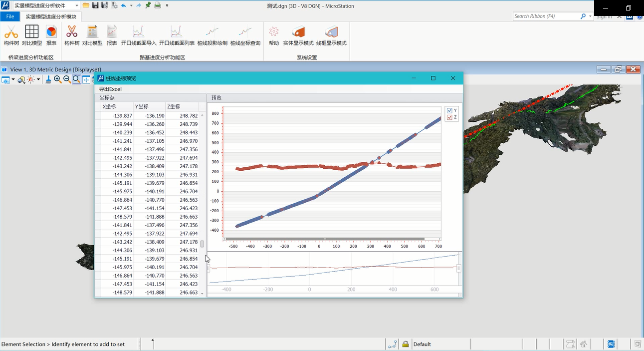Click the Undo arrow icon
Screen dimensions: 644x351
124,5
